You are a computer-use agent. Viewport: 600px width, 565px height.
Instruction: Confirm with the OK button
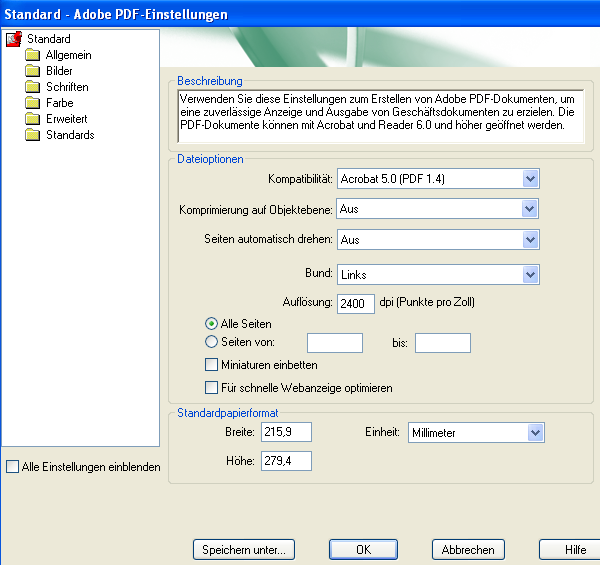pos(364,550)
